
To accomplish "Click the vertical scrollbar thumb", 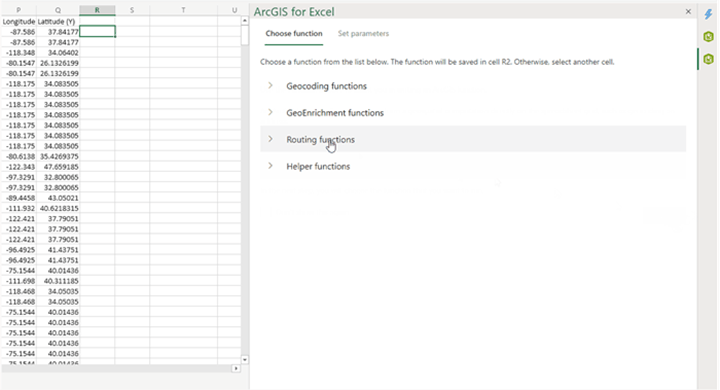I will click(245, 35).
